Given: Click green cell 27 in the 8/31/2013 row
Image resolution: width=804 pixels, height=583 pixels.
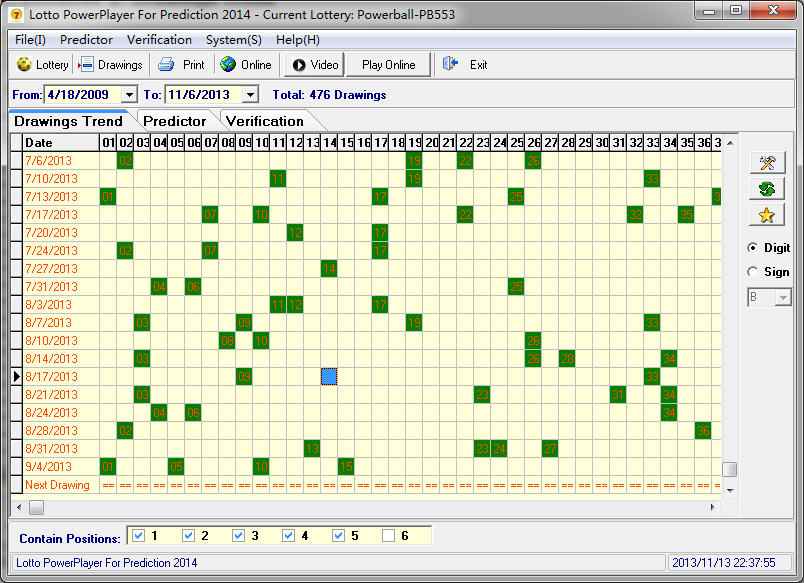Looking at the screenshot, I should [x=550, y=449].
